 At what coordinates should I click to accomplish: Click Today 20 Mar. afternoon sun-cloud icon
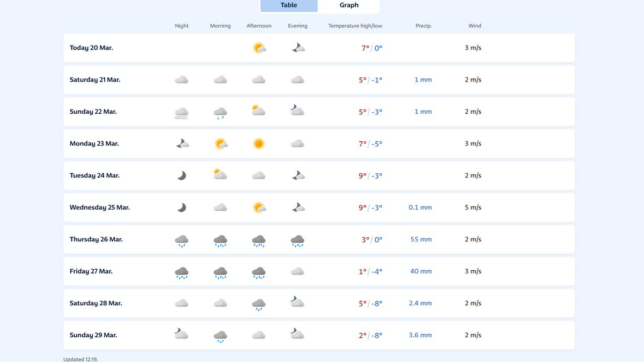pos(259,48)
